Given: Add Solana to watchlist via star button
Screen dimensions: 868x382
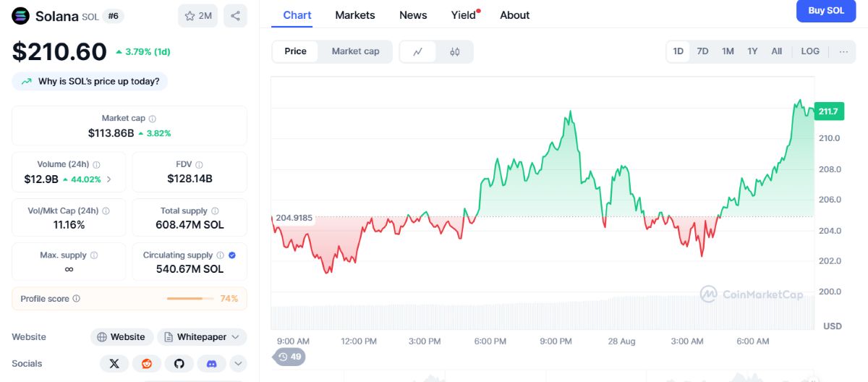Looking at the screenshot, I should pyautogui.click(x=198, y=16).
